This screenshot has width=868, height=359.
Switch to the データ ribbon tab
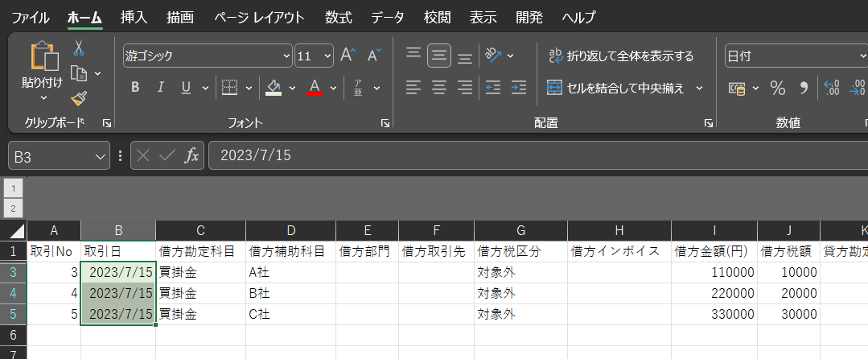click(x=388, y=17)
